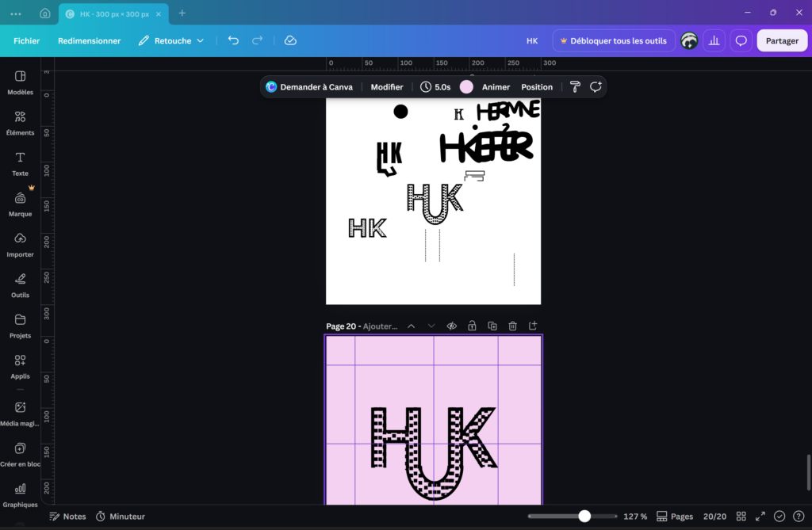This screenshot has width=812, height=530.
Task: Open the Animer options
Action: [x=496, y=87]
